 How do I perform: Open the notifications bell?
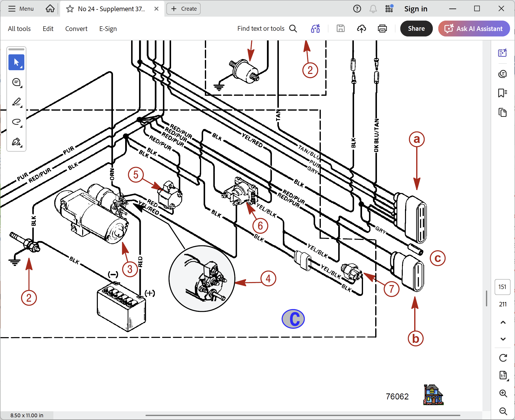point(373,9)
